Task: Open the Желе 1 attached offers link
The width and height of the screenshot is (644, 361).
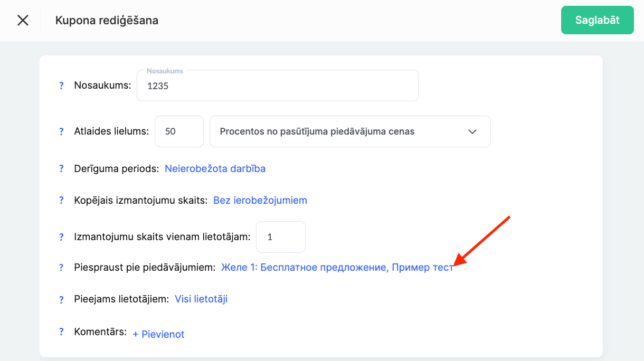Action: click(337, 268)
